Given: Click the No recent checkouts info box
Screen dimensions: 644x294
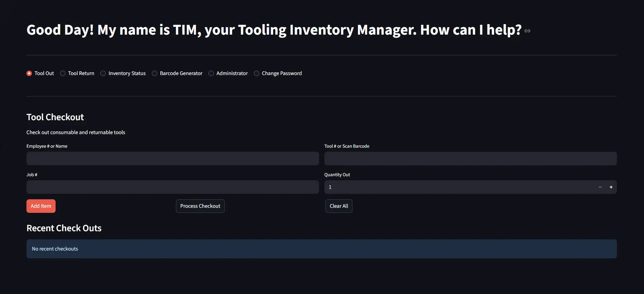Looking at the screenshot, I should tap(321, 249).
